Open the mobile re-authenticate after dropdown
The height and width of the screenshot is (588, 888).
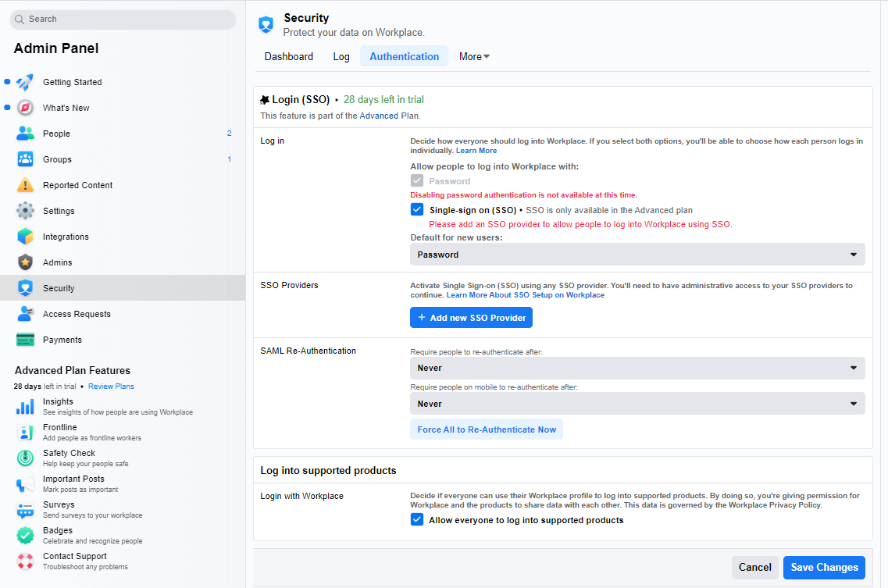pyautogui.click(x=637, y=404)
